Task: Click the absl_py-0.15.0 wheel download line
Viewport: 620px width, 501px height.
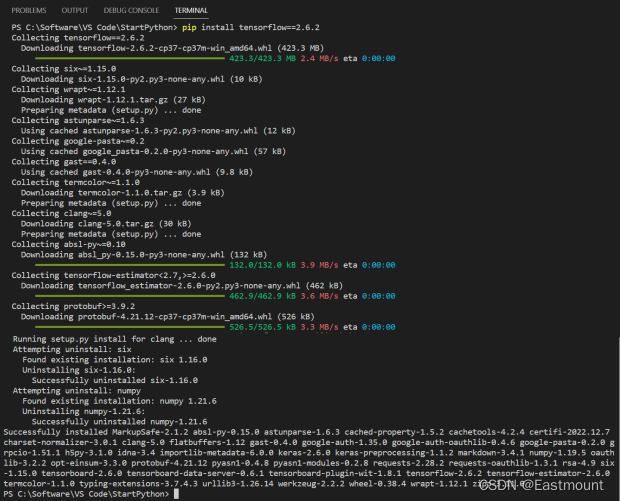Action: coord(144,255)
